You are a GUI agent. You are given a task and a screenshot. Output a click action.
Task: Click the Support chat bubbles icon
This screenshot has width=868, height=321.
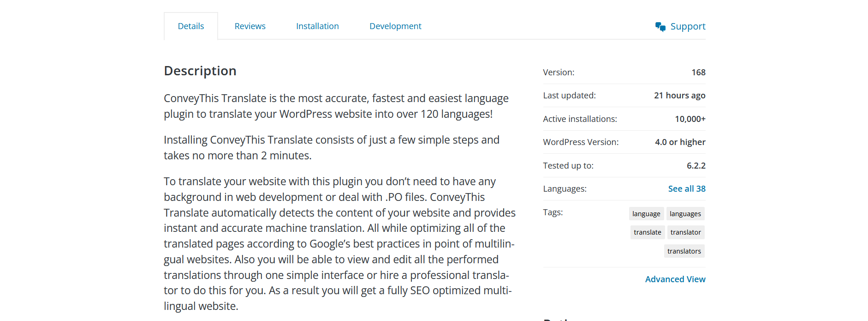pyautogui.click(x=660, y=27)
